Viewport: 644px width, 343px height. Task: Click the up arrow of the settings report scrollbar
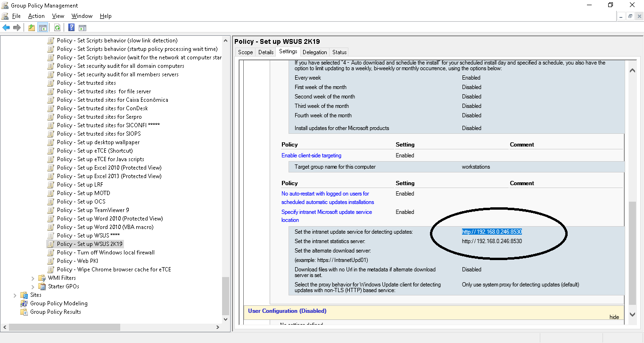(632, 71)
